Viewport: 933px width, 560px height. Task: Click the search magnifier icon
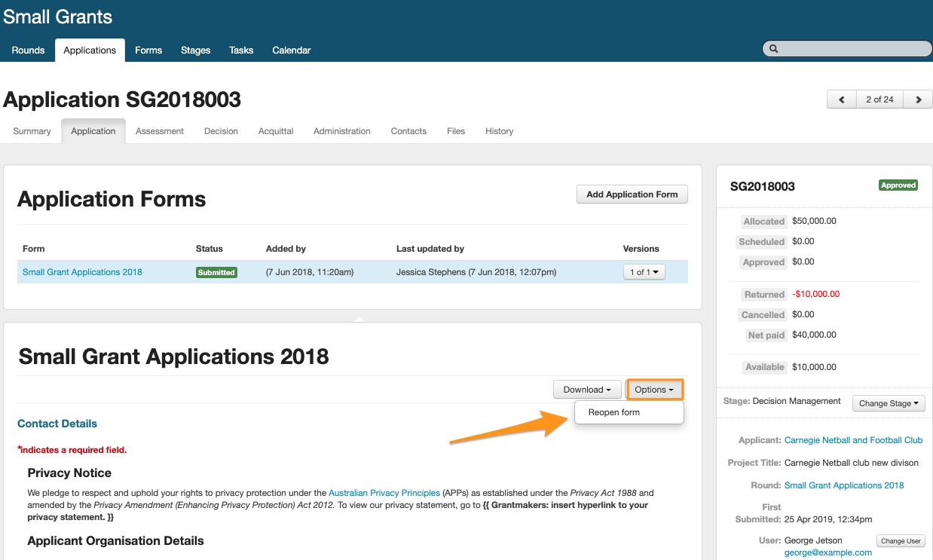pos(773,49)
